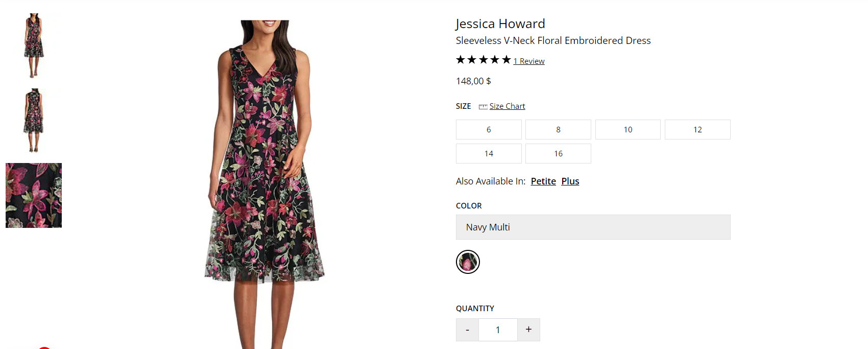The height and width of the screenshot is (349, 868).
Task: View first front-view dress thumbnail
Action: (34, 45)
